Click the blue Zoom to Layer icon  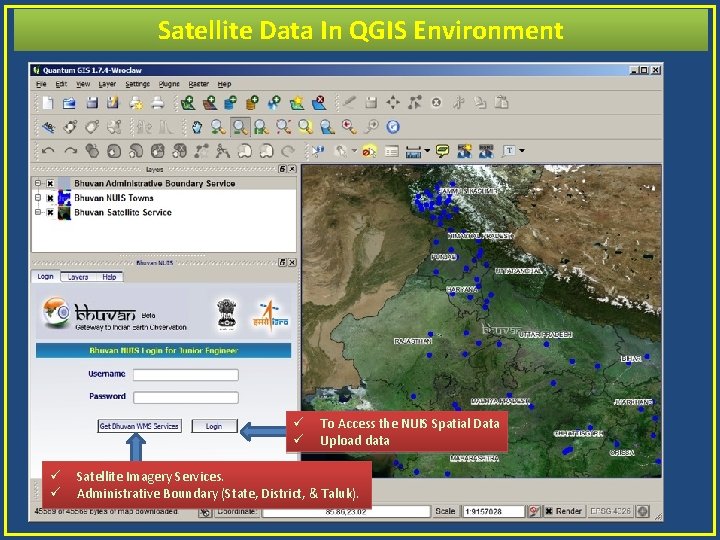(327, 127)
